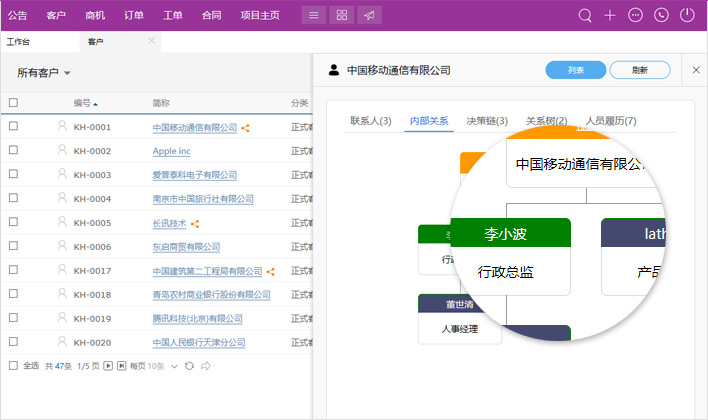This screenshot has height=420, width=708.
Task: Click contact avatar icon in detail header
Action: 334,70
